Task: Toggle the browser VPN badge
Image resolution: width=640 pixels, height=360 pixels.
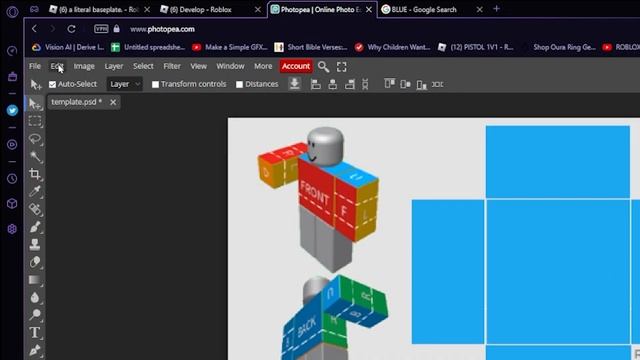Action: coord(101,29)
